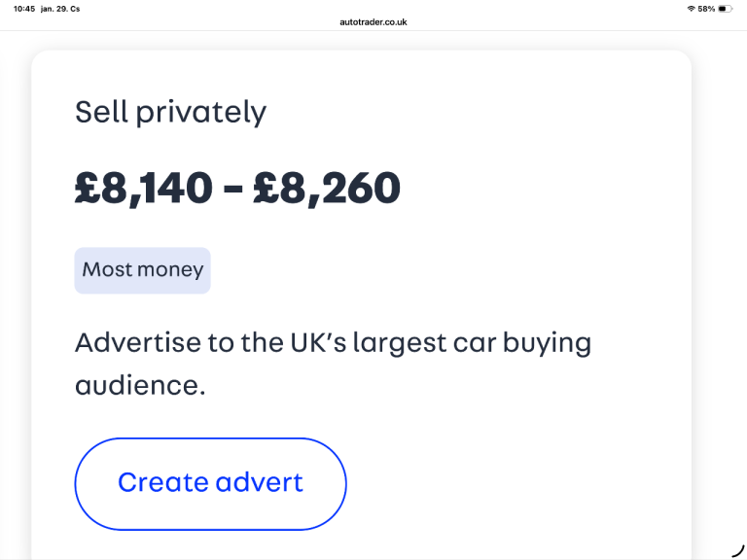Click the Create advert button

[x=210, y=483]
